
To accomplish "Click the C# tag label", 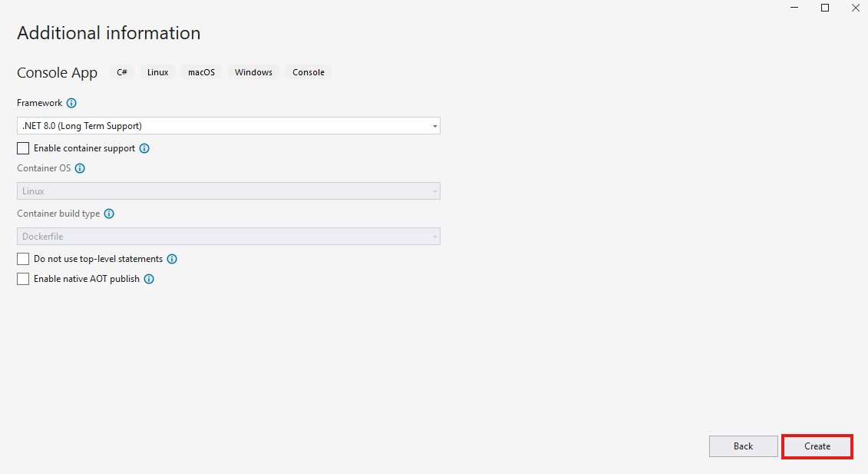I will point(122,72).
